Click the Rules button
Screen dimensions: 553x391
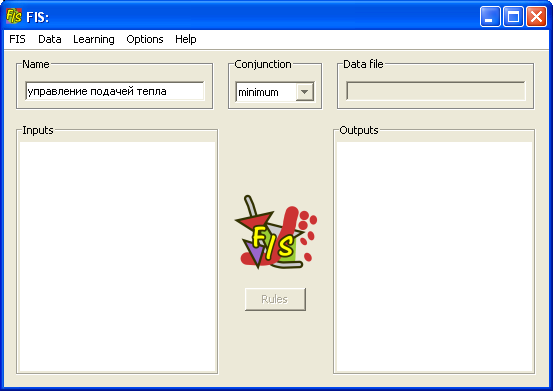tap(275, 299)
